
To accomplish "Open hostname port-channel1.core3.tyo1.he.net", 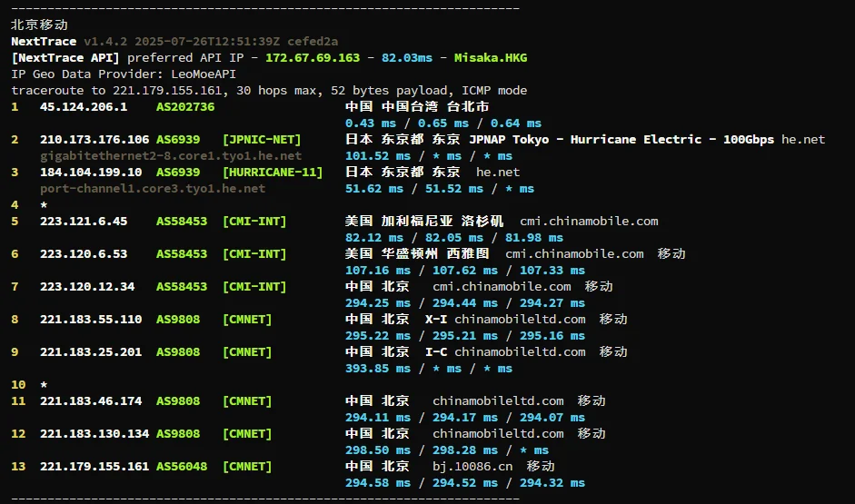I will click(153, 188).
